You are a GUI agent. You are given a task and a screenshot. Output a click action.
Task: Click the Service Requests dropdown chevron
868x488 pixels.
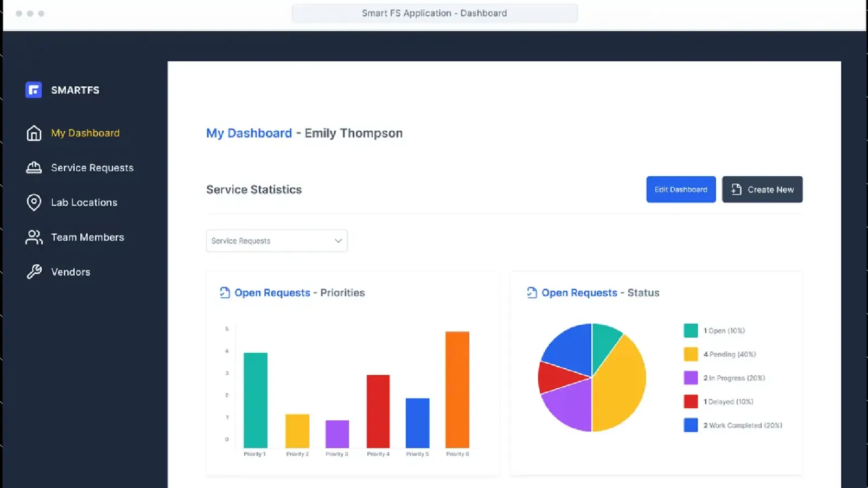(337, 240)
